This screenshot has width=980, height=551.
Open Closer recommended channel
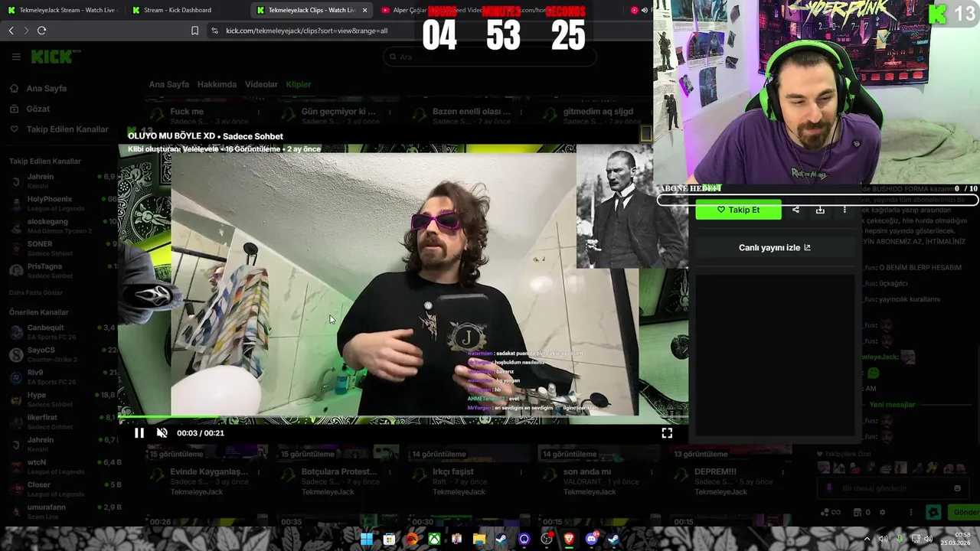61,489
